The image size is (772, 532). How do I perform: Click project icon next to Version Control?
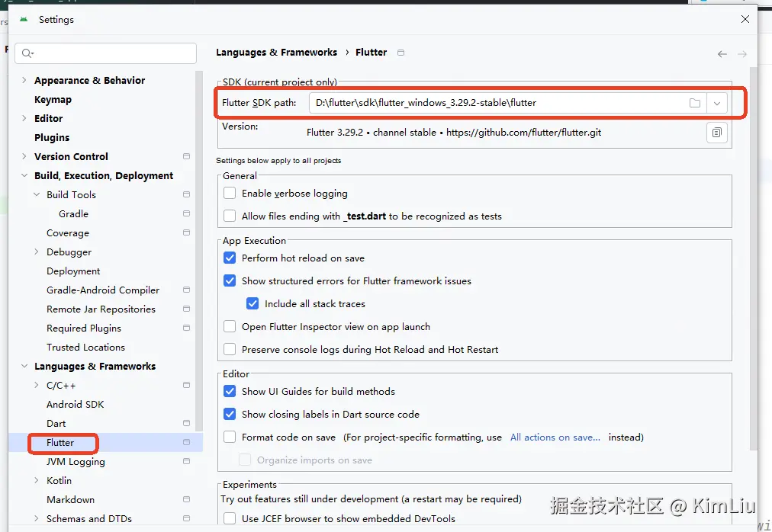pyautogui.click(x=187, y=156)
